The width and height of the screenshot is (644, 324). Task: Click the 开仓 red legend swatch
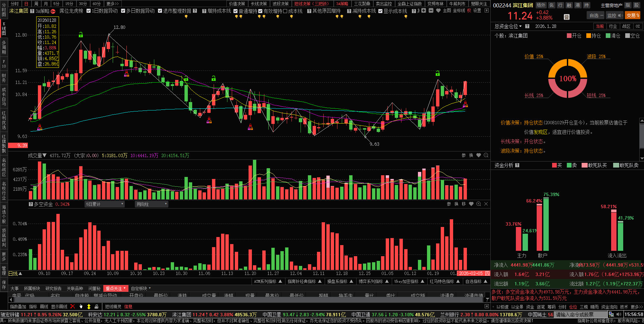(569, 36)
